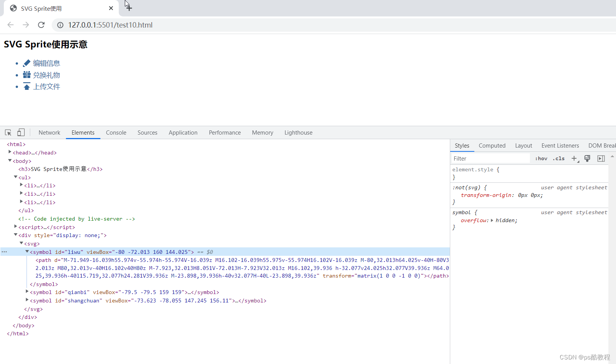Click the new rule location triangle
The image size is (616, 364).
[579, 161]
